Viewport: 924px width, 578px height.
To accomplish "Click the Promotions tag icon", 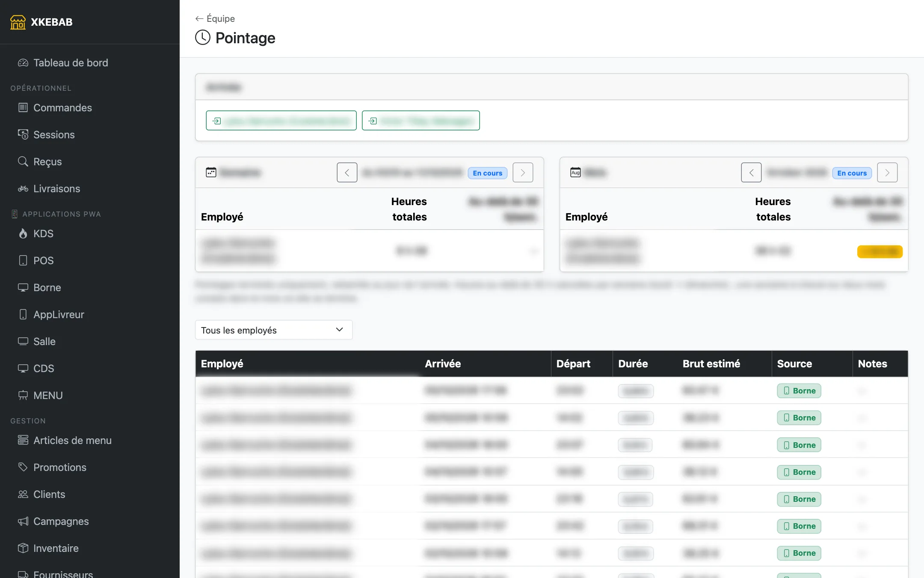I will click(23, 468).
